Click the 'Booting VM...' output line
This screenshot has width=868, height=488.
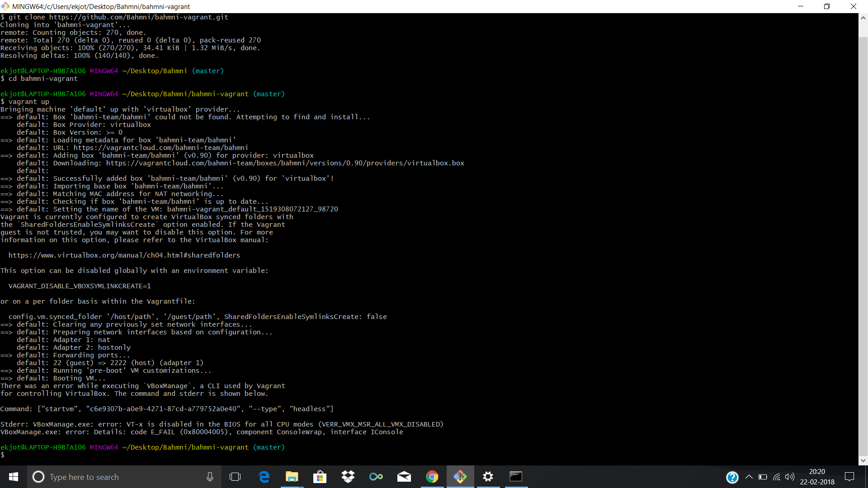(53, 378)
